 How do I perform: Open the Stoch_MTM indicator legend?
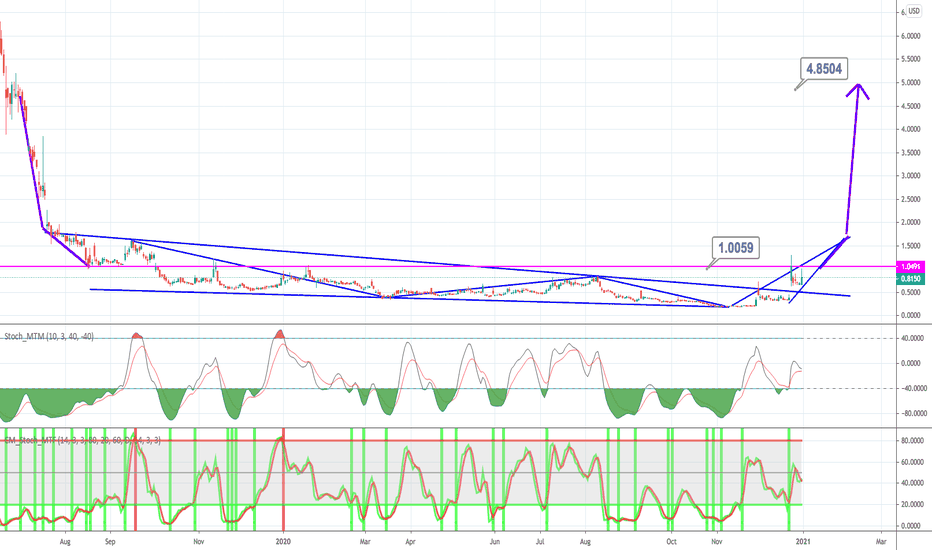(49, 337)
